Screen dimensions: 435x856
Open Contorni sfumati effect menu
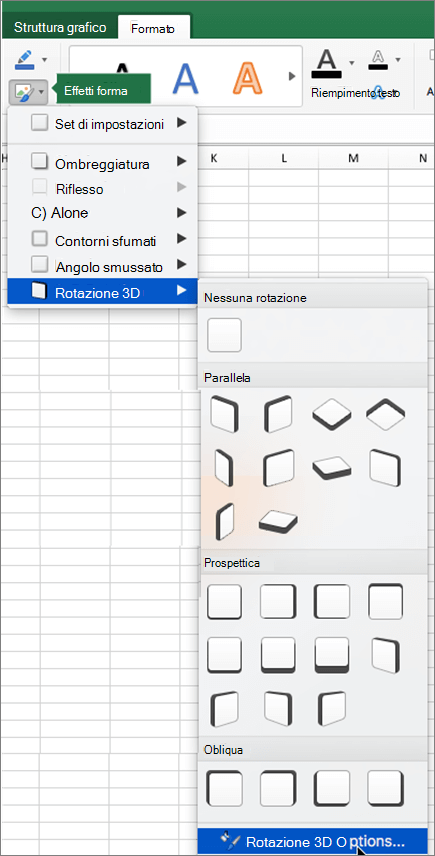click(103, 240)
